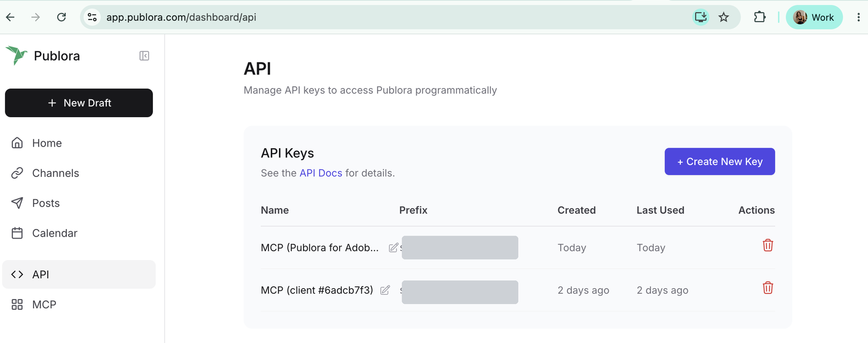
Task: Open Calendar from the sidebar
Action: pyautogui.click(x=79, y=233)
